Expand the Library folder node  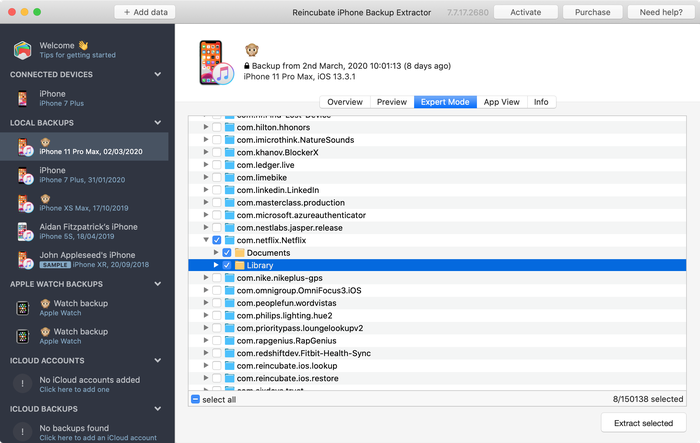tap(216, 265)
